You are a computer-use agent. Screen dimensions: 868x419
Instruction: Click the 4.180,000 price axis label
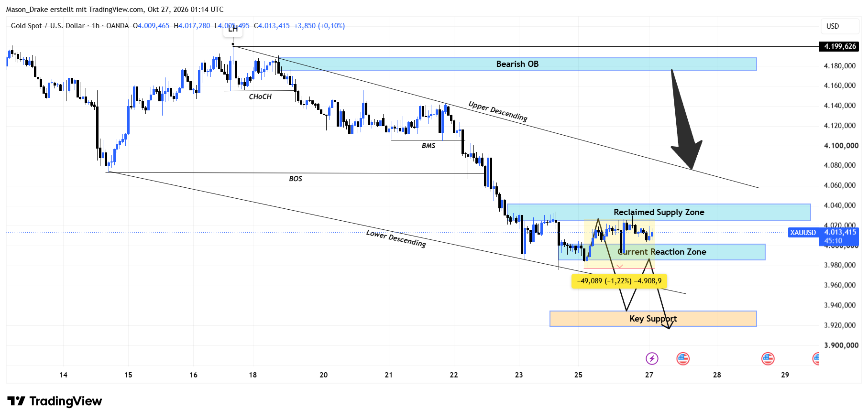tap(840, 66)
